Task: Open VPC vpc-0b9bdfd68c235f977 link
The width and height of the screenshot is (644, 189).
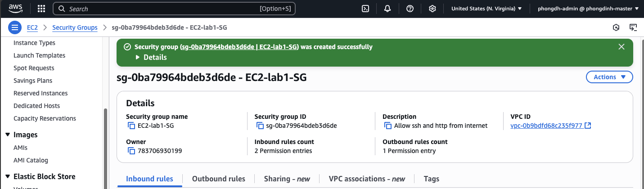Action: 546,126
